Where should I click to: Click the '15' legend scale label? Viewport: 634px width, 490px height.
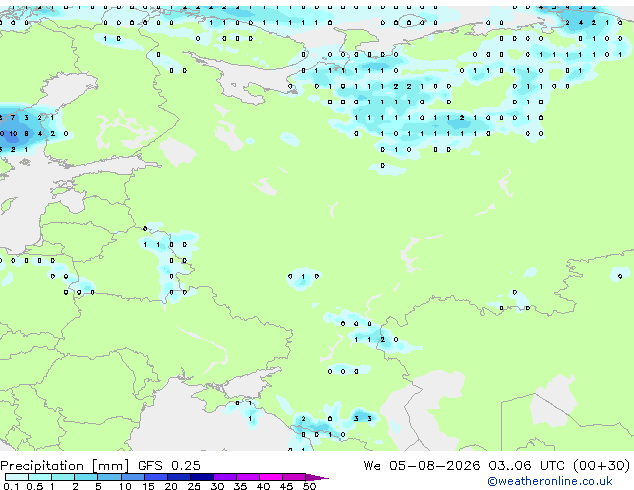point(148,486)
